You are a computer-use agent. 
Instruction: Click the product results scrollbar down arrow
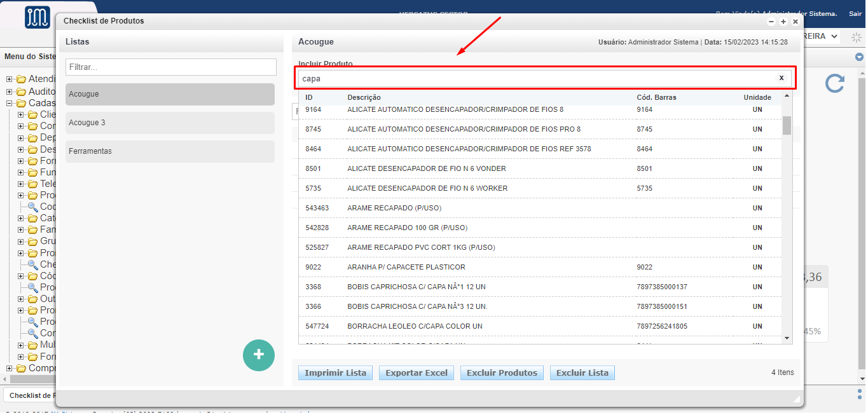(787, 339)
